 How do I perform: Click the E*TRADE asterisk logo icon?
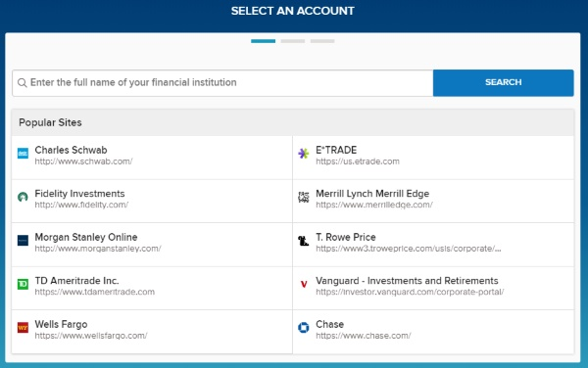click(304, 153)
